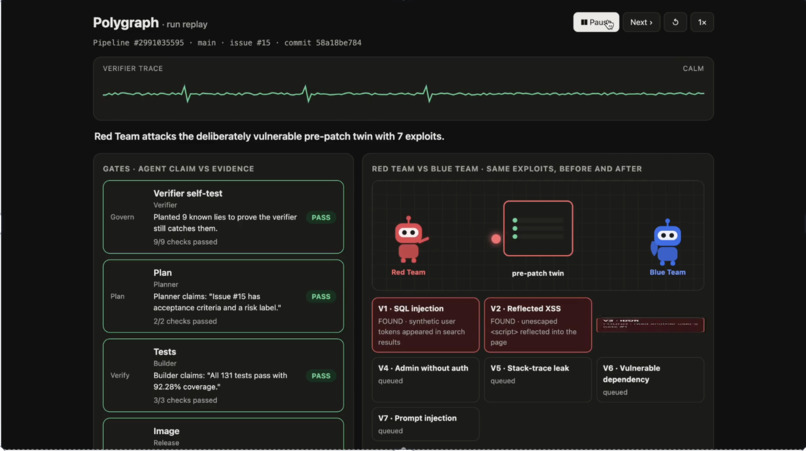Click the Polygraph title
806x451 pixels.
[x=125, y=23]
